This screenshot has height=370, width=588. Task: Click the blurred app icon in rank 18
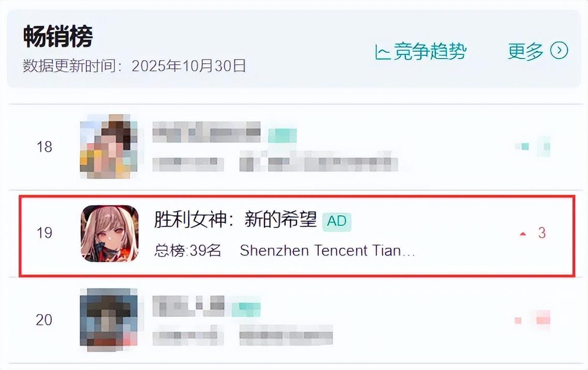coord(109,146)
